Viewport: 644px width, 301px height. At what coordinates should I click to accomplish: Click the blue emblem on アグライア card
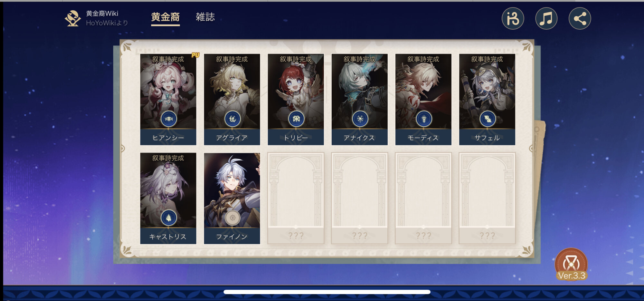click(x=232, y=119)
